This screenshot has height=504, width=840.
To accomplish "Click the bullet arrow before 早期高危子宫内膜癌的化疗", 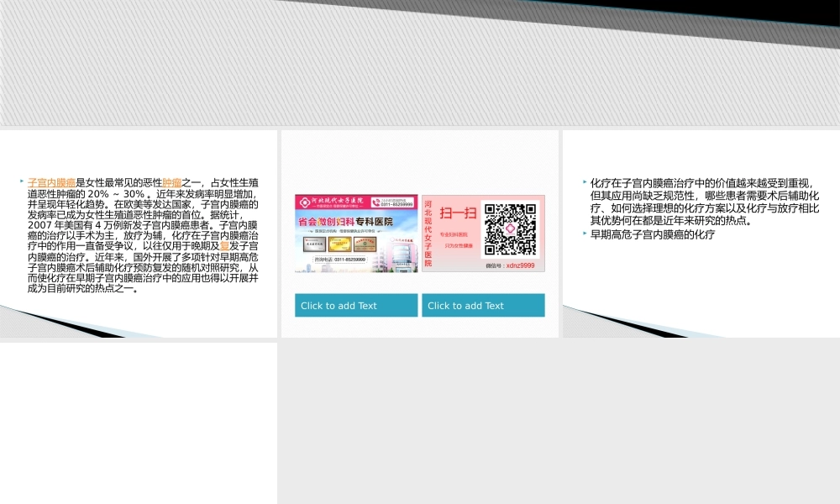I will click(x=585, y=233).
